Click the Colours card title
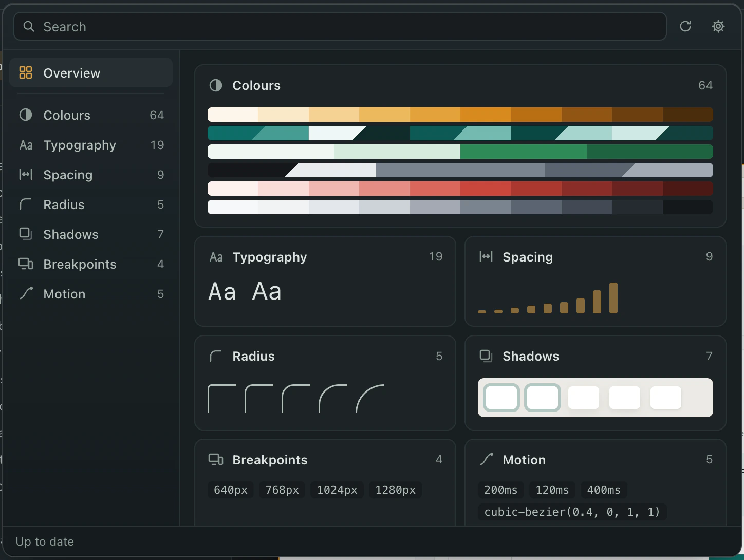Screen dimensions: 744x560 pos(256,85)
